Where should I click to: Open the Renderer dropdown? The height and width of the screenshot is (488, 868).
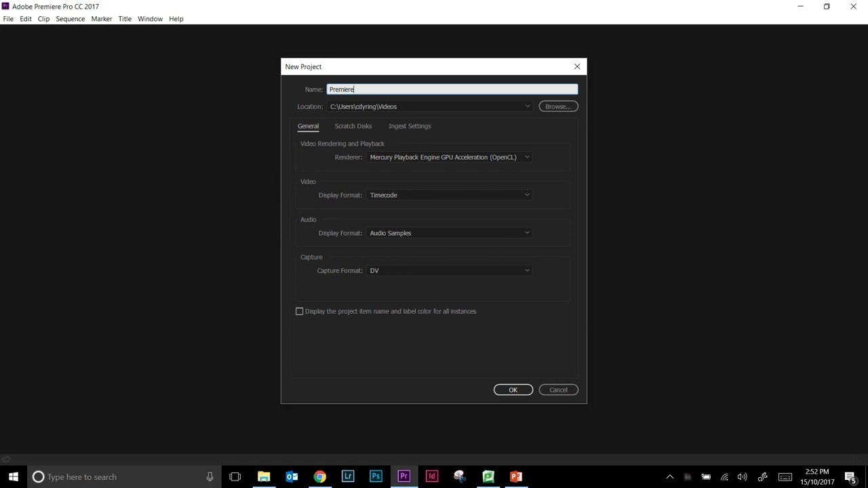tap(449, 157)
